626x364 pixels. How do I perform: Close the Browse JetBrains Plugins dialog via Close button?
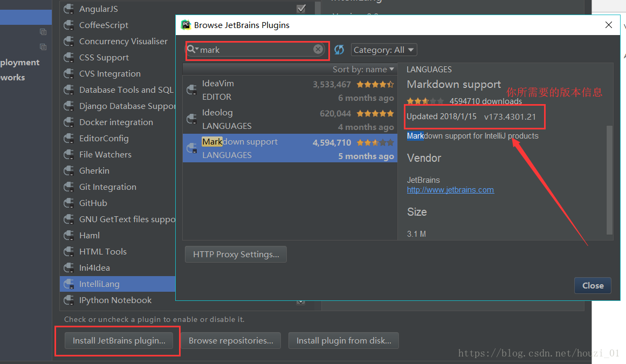593,285
